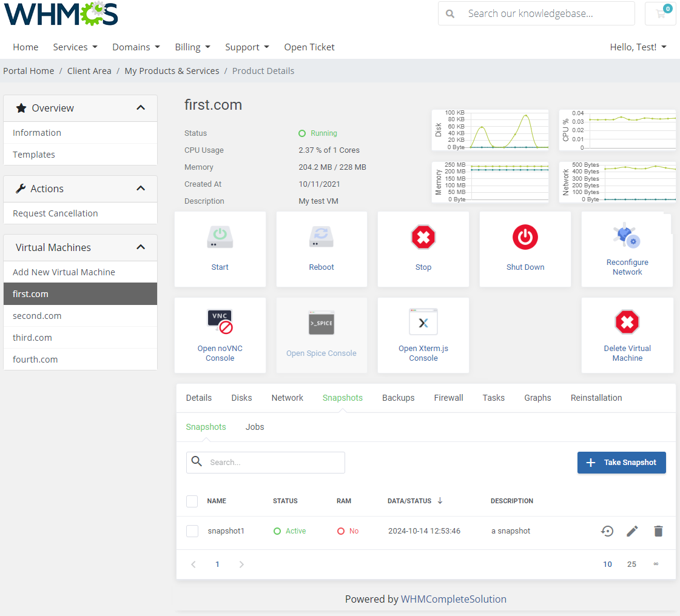Click the Overview star icon
The width and height of the screenshot is (680, 616).
pyautogui.click(x=21, y=108)
